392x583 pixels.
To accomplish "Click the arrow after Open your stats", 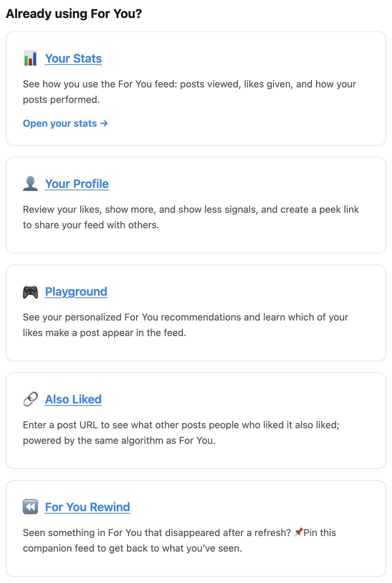I will 104,123.
